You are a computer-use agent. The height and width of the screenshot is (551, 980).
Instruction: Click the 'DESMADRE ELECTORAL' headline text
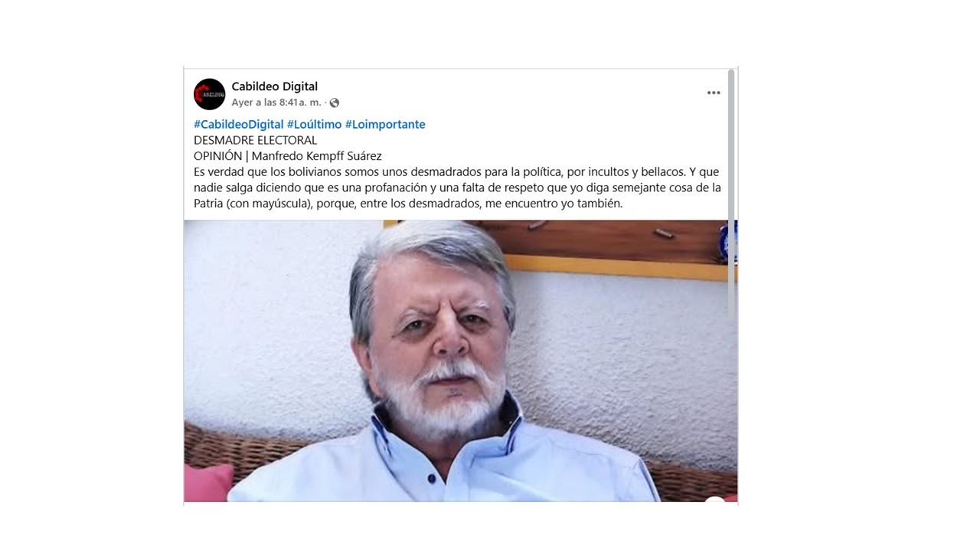pyautogui.click(x=256, y=140)
